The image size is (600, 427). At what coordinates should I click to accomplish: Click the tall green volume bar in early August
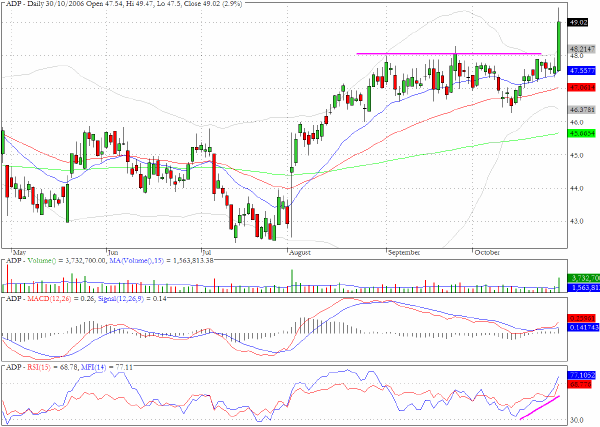292,281
